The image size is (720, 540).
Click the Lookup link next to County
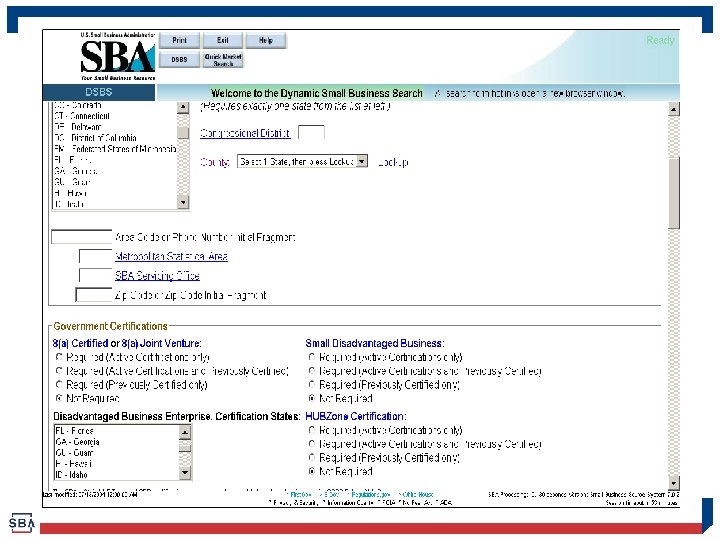tap(393, 162)
